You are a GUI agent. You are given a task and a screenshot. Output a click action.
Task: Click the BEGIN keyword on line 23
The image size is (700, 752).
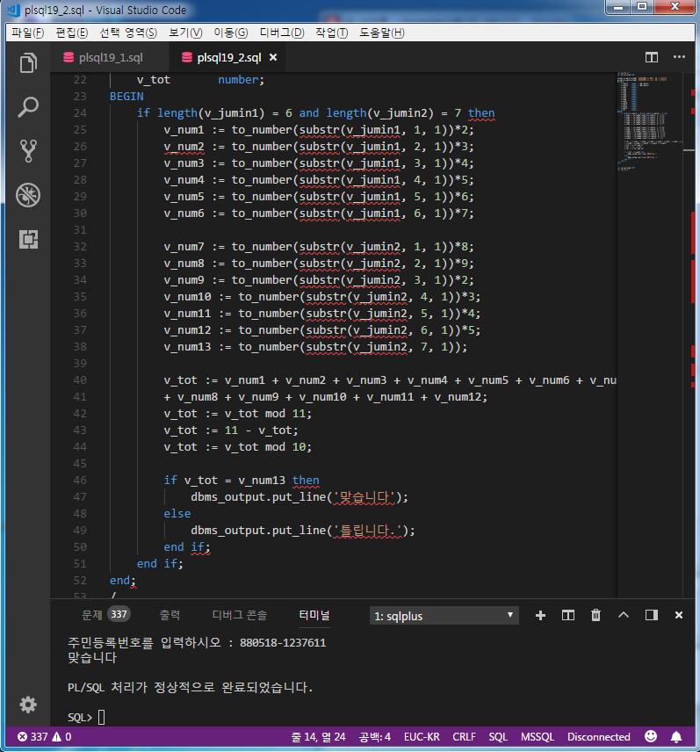[x=126, y=97]
